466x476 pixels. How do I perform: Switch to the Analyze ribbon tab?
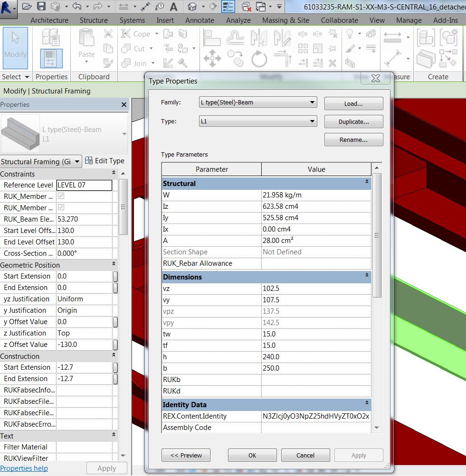pos(238,20)
